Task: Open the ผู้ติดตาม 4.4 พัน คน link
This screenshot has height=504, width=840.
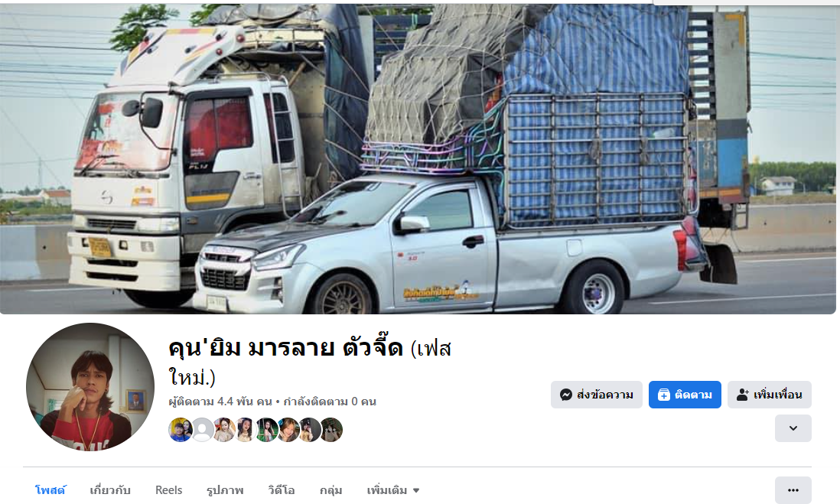Action: pos(220,402)
